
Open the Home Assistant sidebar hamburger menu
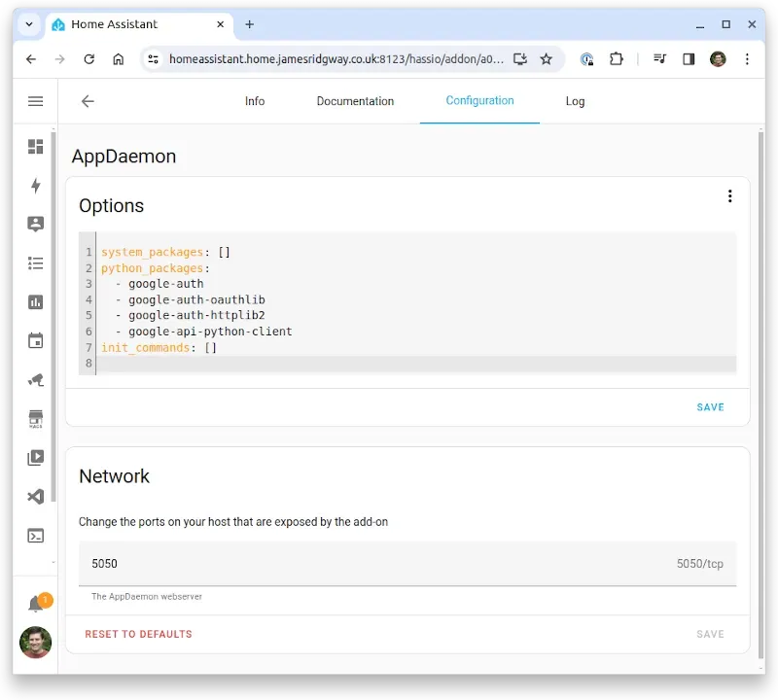[x=35, y=101]
